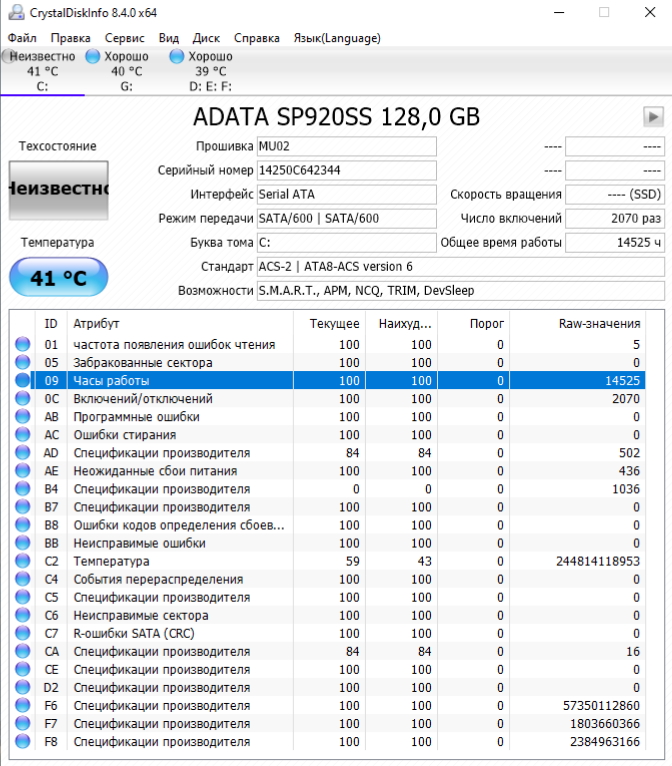Click the Порог column header
Image resolution: width=672 pixels, height=766 pixels.
(473, 323)
